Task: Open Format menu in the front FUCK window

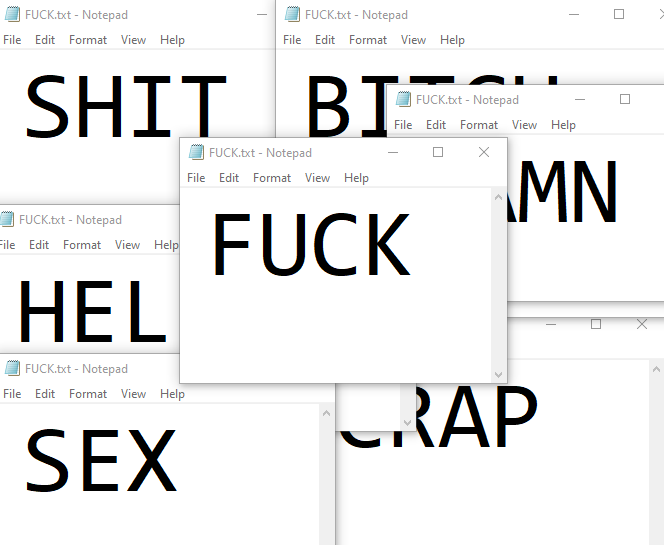Action: (271, 178)
